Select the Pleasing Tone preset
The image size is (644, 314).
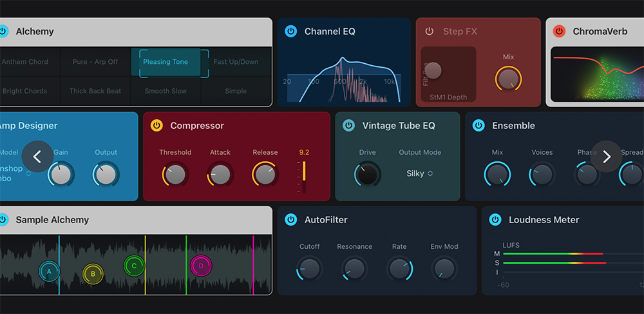coord(166,62)
